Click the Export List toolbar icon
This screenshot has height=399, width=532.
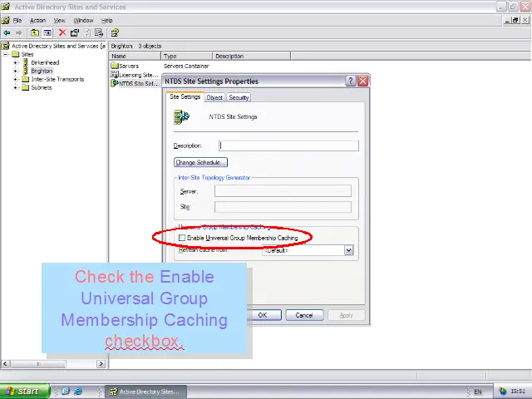click(x=99, y=32)
